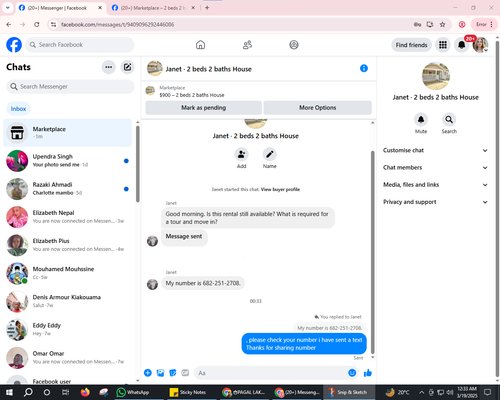Click the blue sent message bubble
The height and width of the screenshot is (400, 500).
(x=304, y=344)
